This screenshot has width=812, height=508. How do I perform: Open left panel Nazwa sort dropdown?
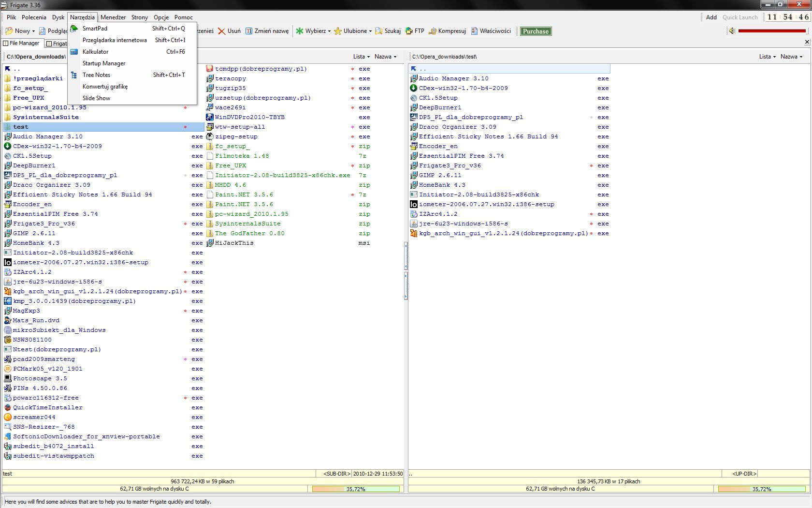coord(385,57)
